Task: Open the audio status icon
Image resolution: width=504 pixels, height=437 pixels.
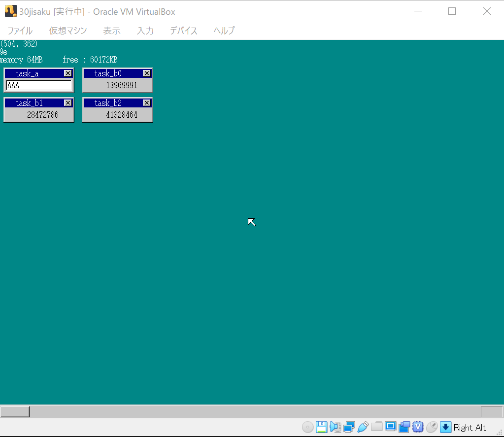Action: point(335,427)
